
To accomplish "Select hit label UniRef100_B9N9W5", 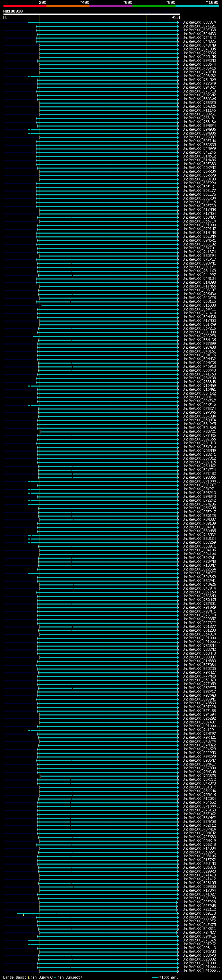I will coord(199,133).
